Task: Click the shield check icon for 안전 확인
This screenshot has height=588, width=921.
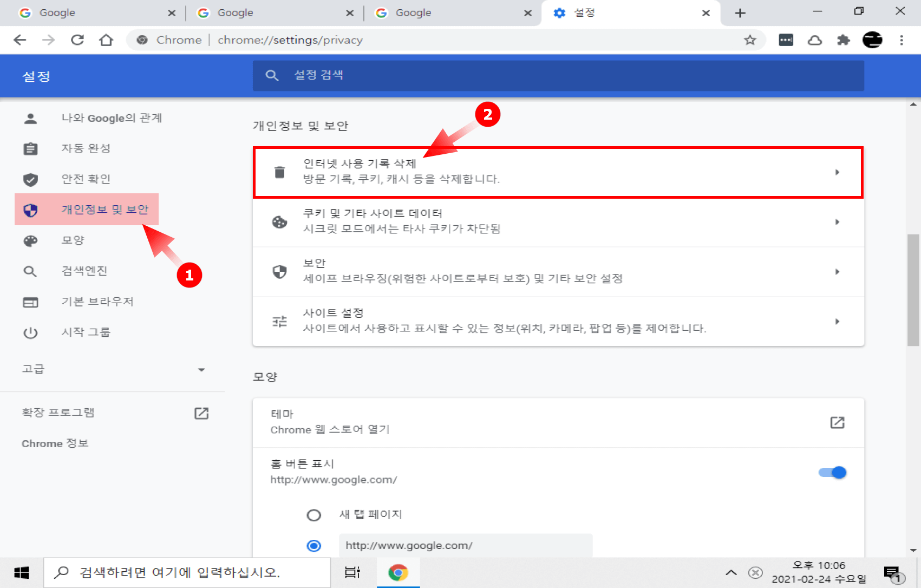Action: coord(31,179)
